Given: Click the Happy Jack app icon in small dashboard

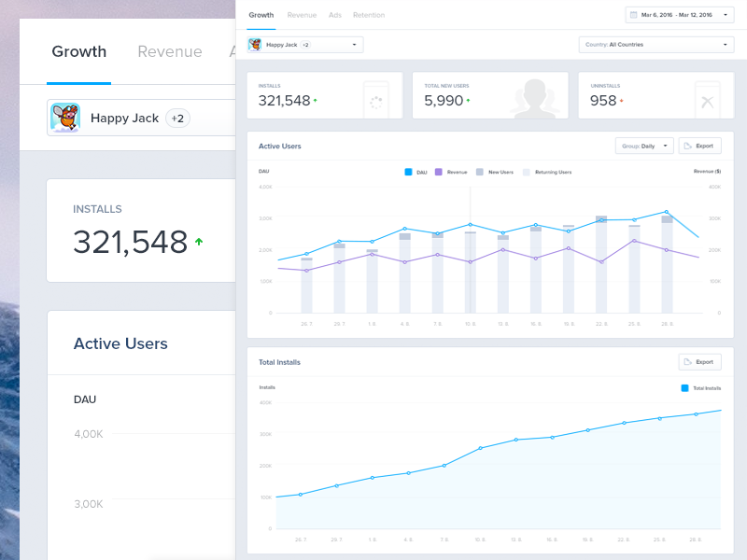Looking at the screenshot, I should (x=255, y=45).
